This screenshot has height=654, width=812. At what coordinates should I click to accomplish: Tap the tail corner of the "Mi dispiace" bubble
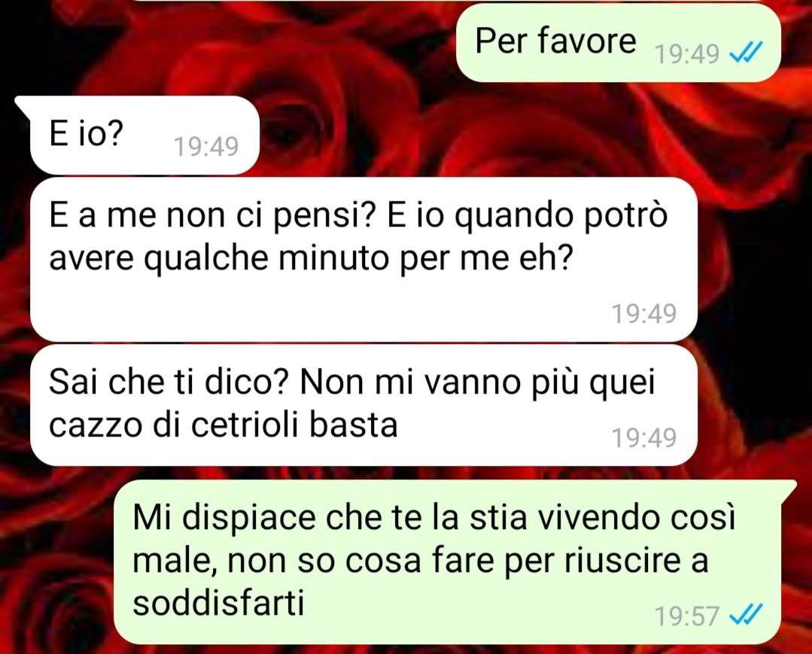(788, 487)
